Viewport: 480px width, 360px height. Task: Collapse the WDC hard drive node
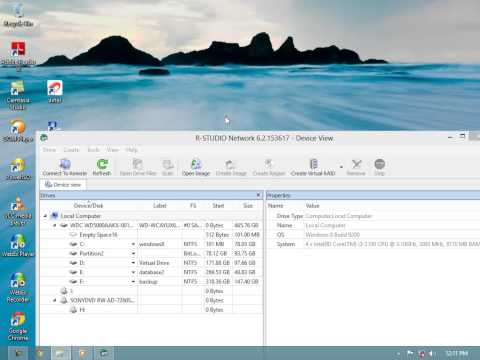[x=55, y=225]
